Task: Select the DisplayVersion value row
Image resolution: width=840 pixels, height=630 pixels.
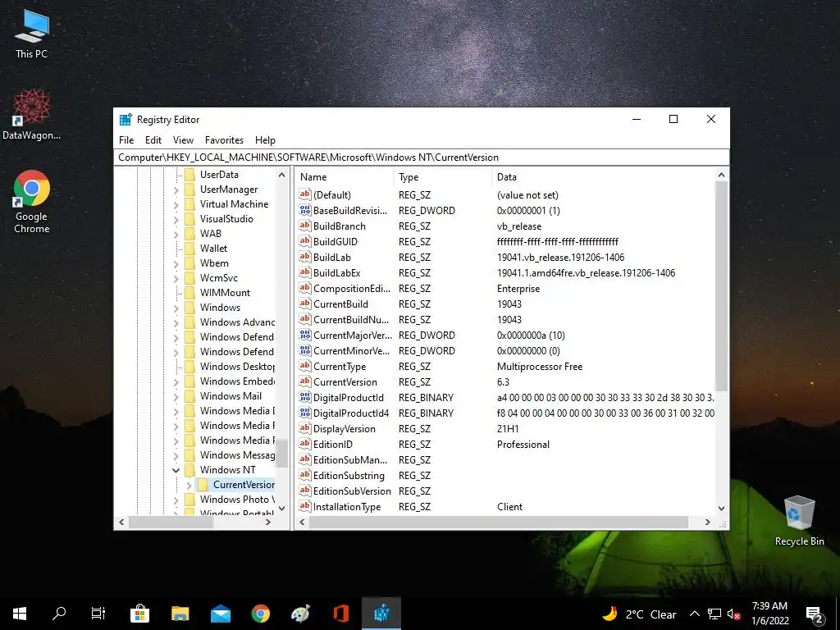Action: tap(505, 428)
